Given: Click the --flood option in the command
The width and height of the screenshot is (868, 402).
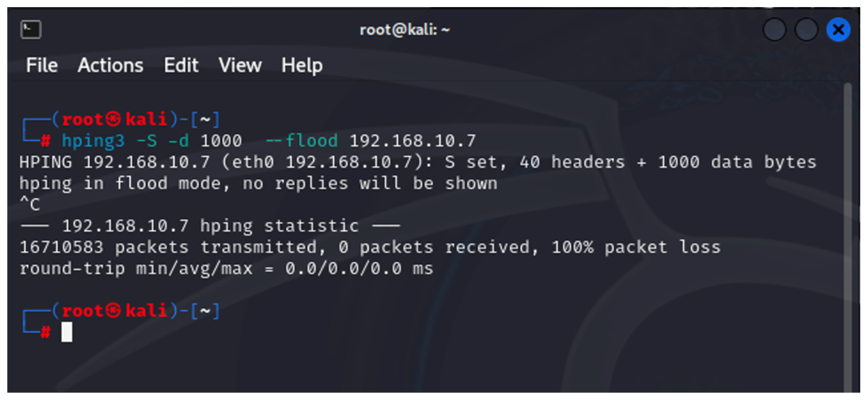Looking at the screenshot, I should point(301,141).
